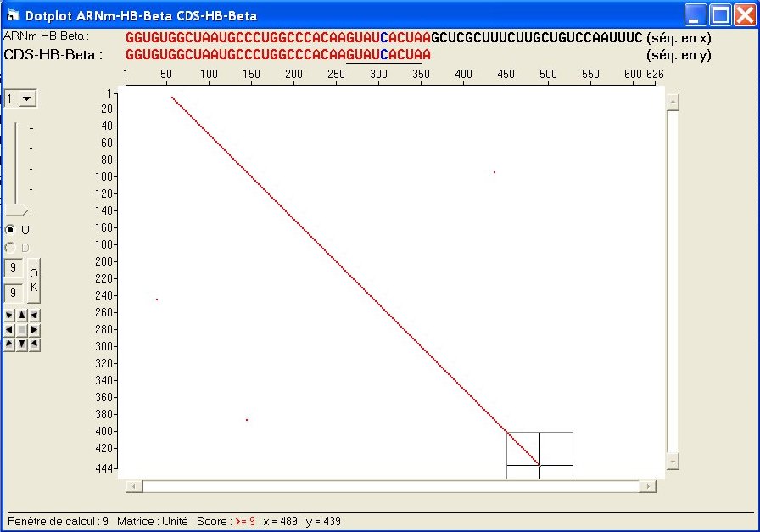Click the horizontal scrollbar's right arrow
760x532 pixels.
click(x=647, y=486)
